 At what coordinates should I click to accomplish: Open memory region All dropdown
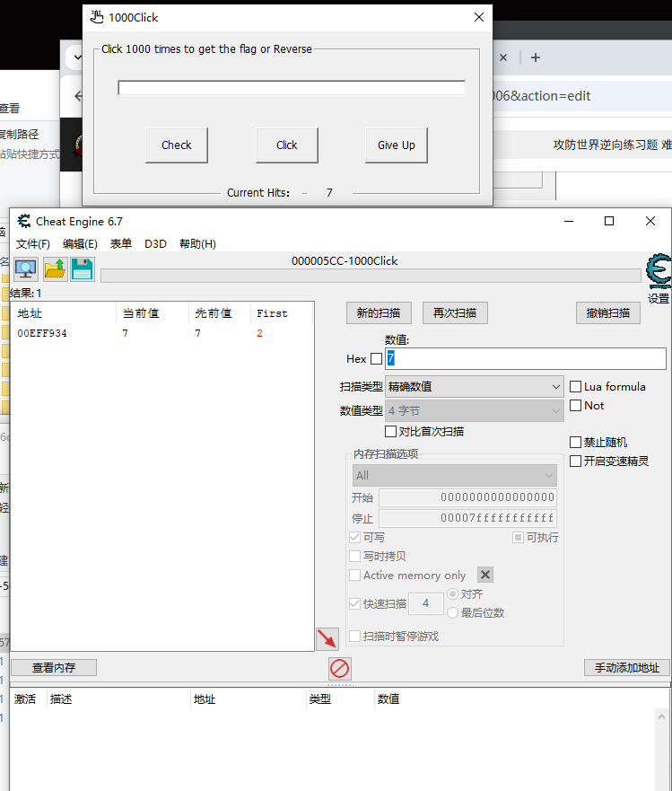pyautogui.click(x=455, y=475)
